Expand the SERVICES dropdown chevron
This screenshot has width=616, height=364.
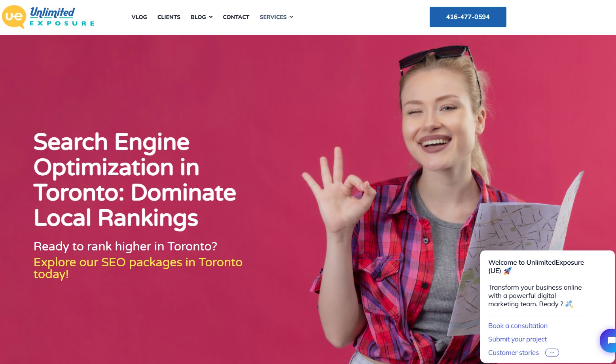[x=292, y=17]
